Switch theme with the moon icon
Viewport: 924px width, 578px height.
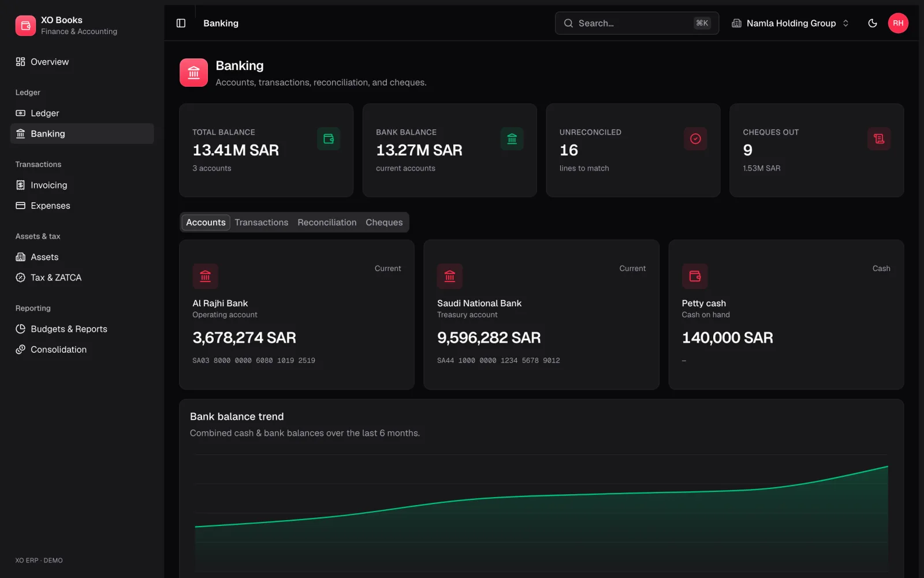point(873,23)
